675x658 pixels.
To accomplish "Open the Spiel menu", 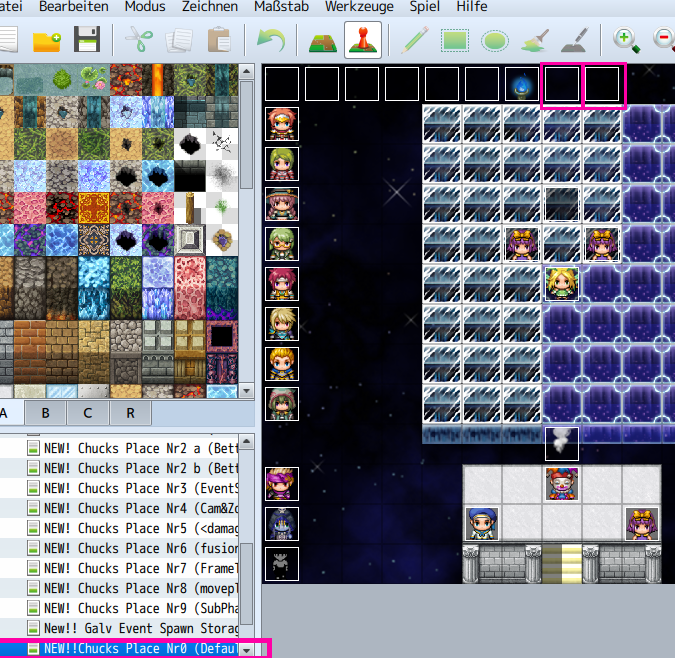I will point(424,7).
